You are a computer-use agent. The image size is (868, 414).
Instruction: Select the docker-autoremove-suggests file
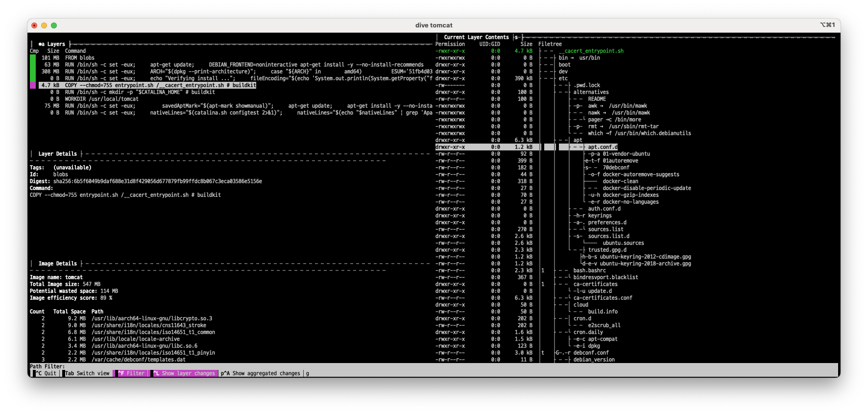tap(641, 174)
